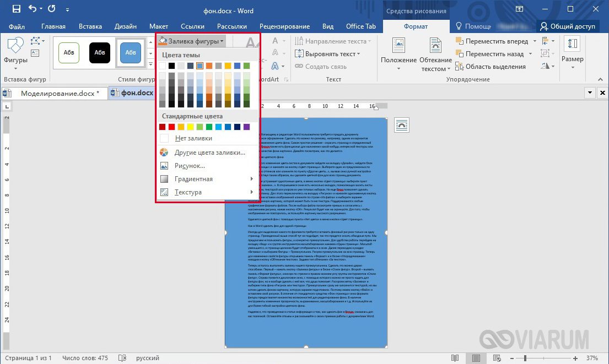This screenshot has height=364, width=609.
Task: Select the black Абв shape style
Action: tap(100, 52)
